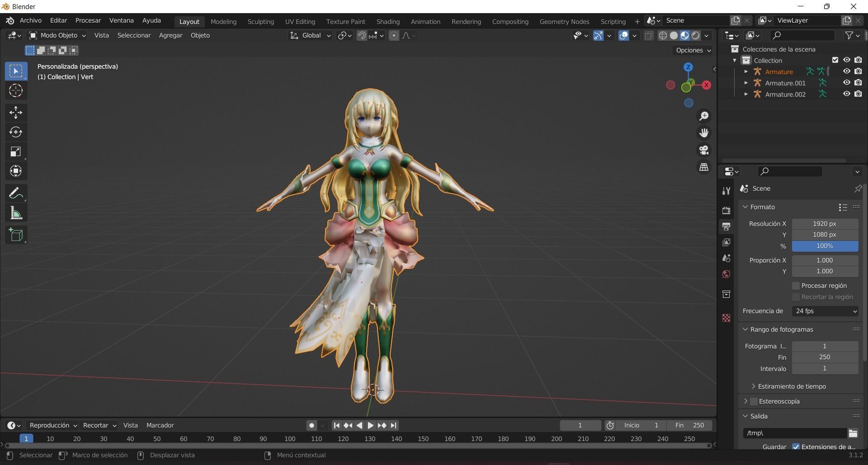Uncheck the Collection exclude checkbox

(x=835, y=60)
